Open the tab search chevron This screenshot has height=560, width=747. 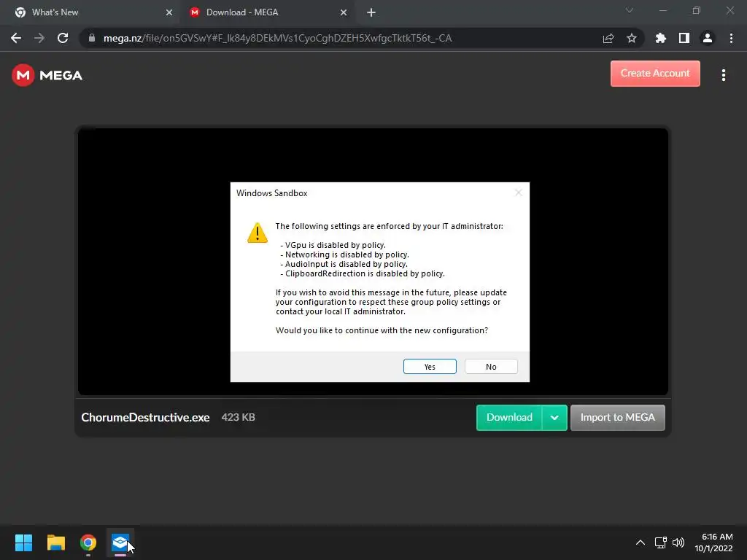[629, 10]
